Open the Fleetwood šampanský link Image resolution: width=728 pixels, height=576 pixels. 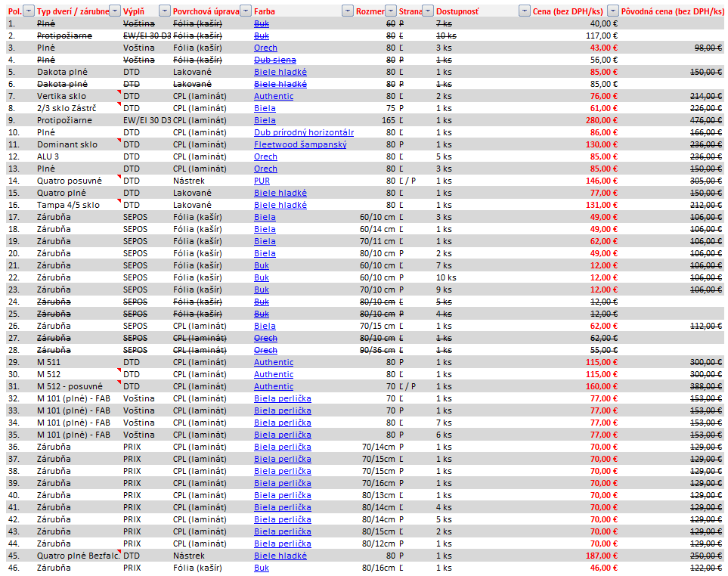coord(300,144)
